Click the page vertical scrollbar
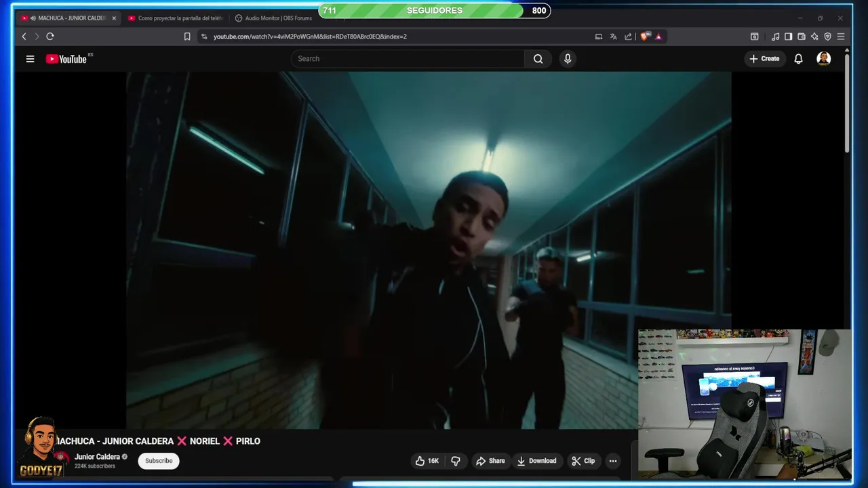The image size is (868, 488). coord(847,102)
